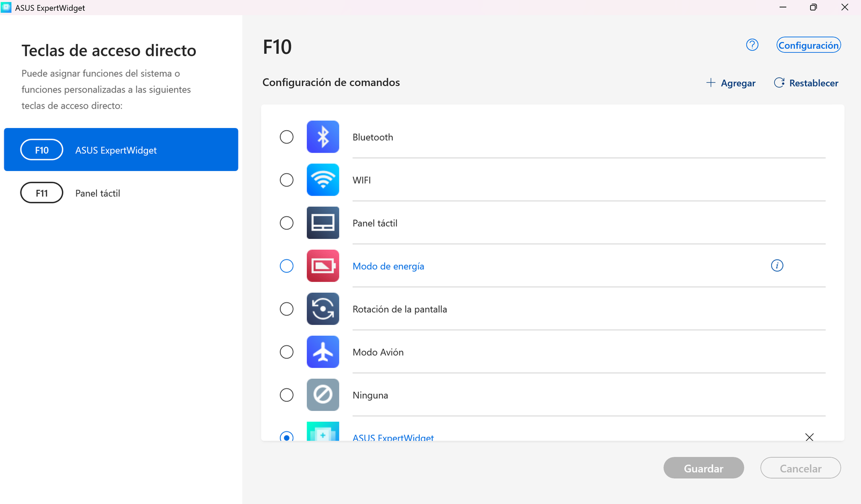Viewport: 861px width, 504px height.
Task: Click the WIFI command icon
Action: click(323, 180)
